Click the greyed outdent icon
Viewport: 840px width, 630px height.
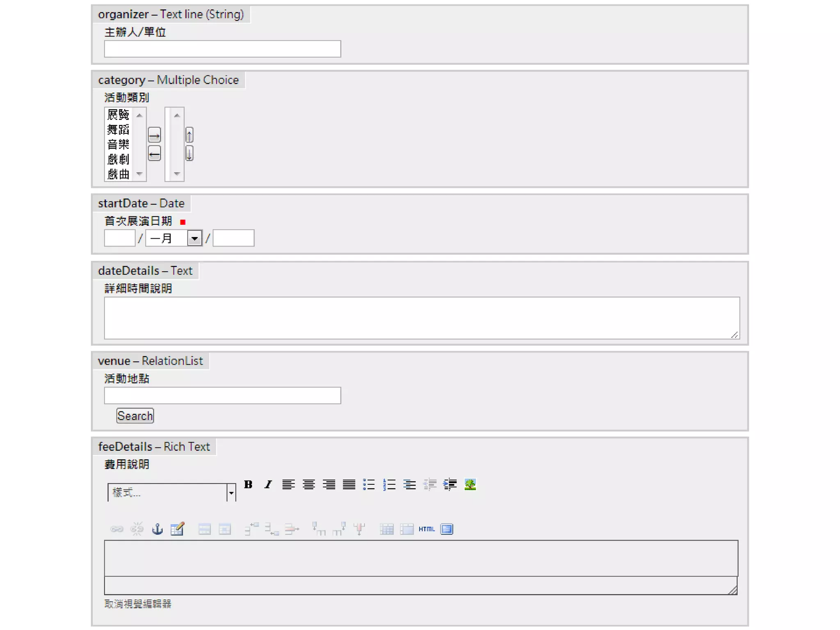429,484
